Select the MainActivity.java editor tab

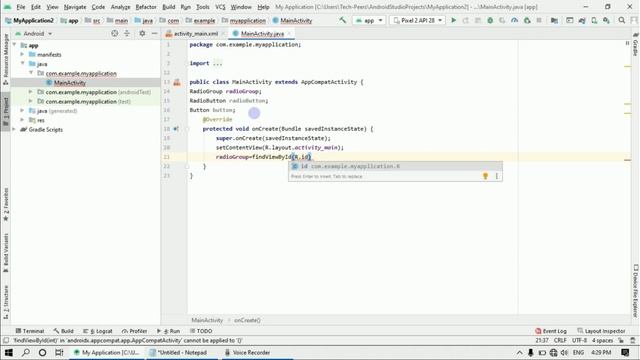click(x=262, y=33)
